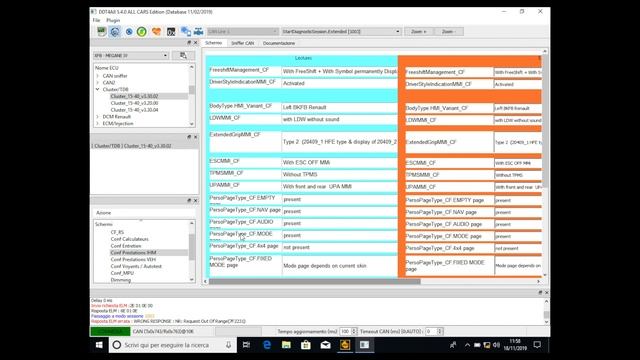Open the XFB - MEGANE IV vehicle dropdown
This screenshot has height=360, width=640.
tap(131, 56)
